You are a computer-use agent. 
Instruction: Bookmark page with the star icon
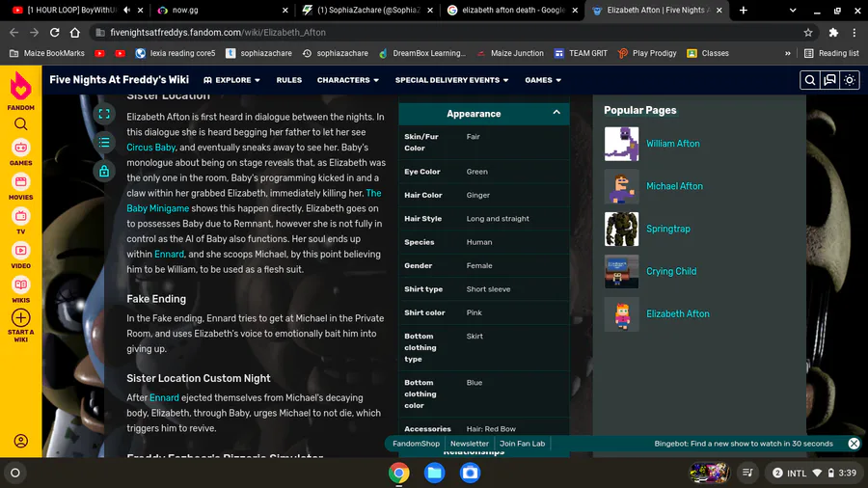click(808, 33)
